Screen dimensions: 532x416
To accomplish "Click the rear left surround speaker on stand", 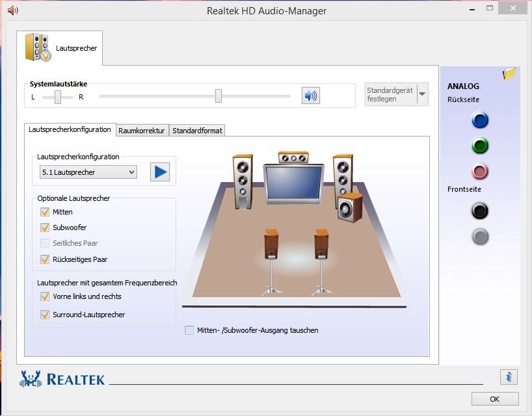I will pos(271,261).
